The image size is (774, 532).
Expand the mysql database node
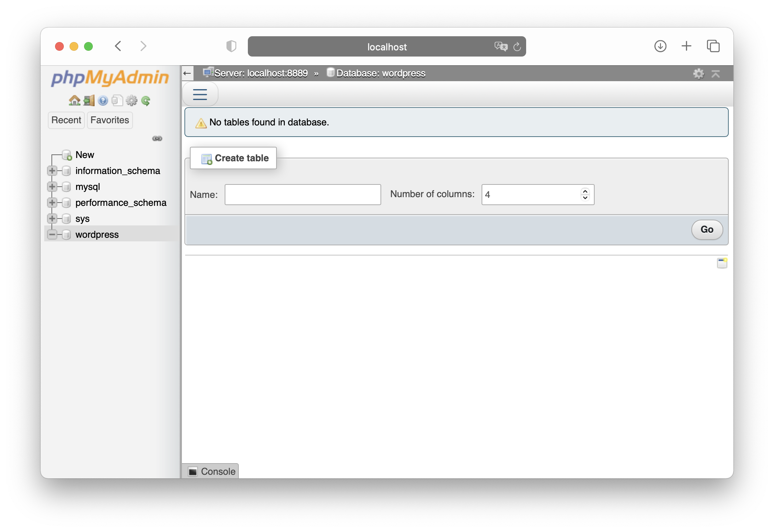(x=53, y=187)
